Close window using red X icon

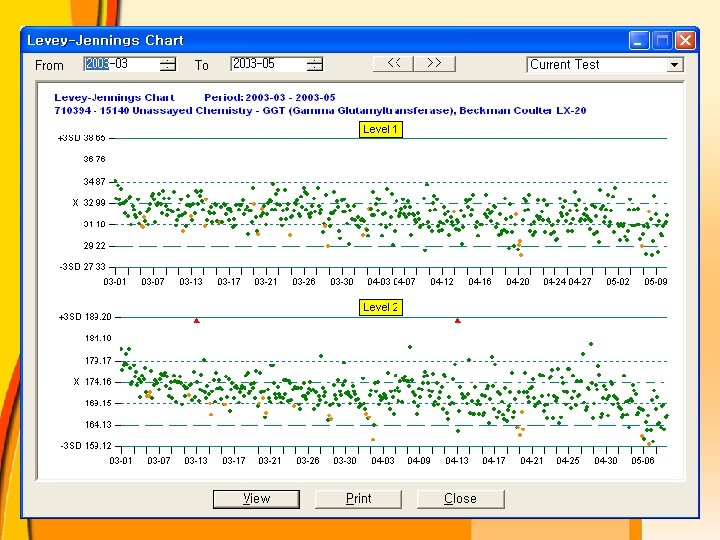coord(685,40)
